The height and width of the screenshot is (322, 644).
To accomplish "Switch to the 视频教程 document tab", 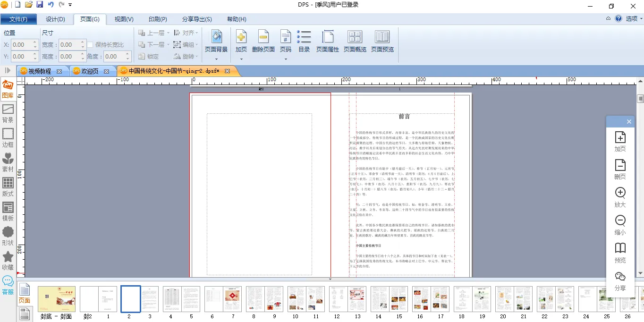I will click(x=39, y=71).
